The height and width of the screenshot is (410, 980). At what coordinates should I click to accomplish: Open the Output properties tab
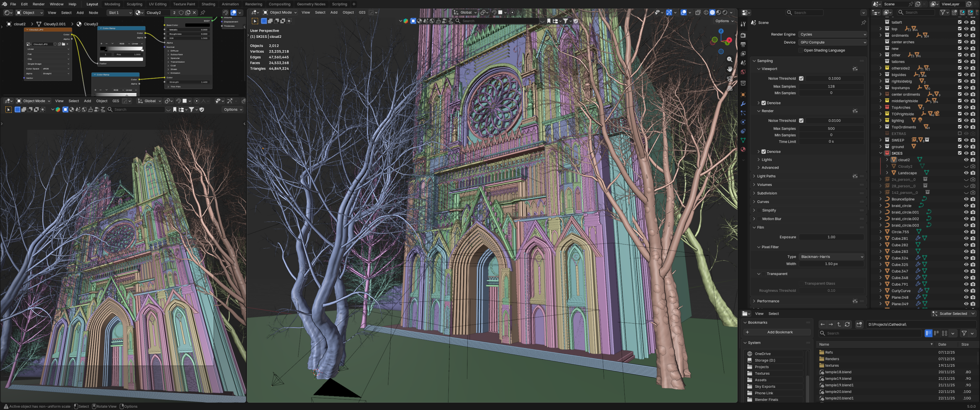pyautogui.click(x=743, y=44)
